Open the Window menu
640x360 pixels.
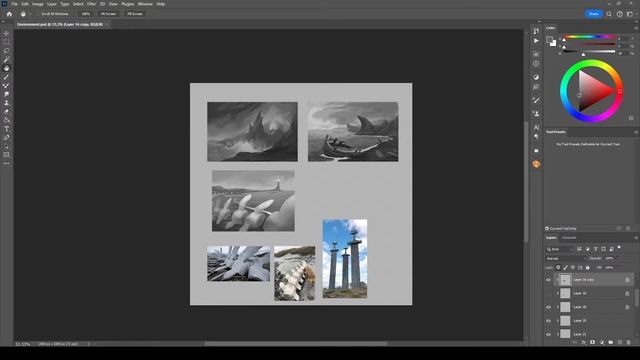[x=145, y=4]
